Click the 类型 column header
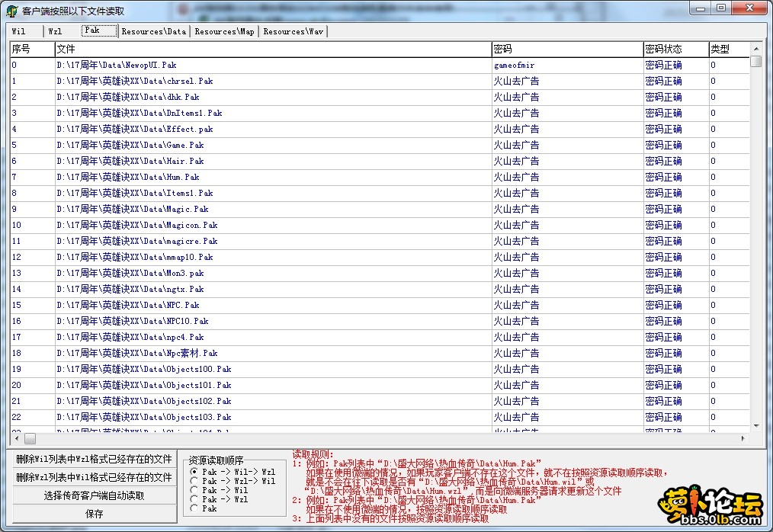The width and height of the screenshot is (773, 532). 729,49
